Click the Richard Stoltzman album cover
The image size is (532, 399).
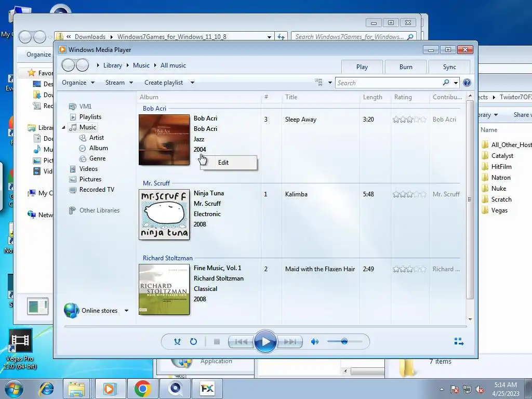(164, 289)
